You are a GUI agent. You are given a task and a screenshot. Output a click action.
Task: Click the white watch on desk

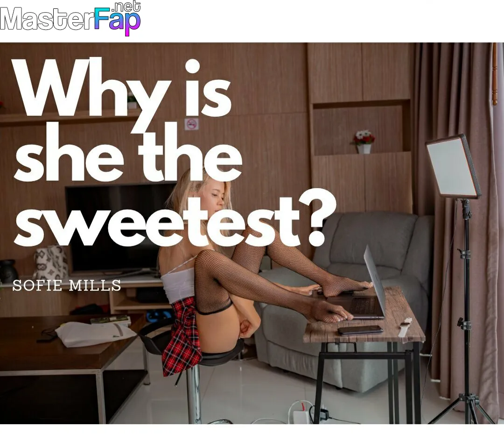pyautogui.click(x=404, y=327)
